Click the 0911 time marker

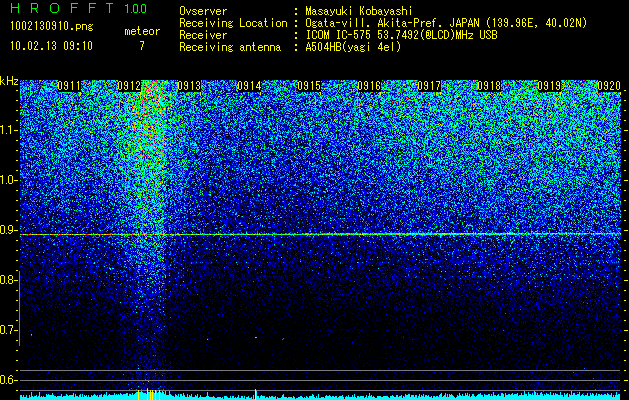pos(69,86)
